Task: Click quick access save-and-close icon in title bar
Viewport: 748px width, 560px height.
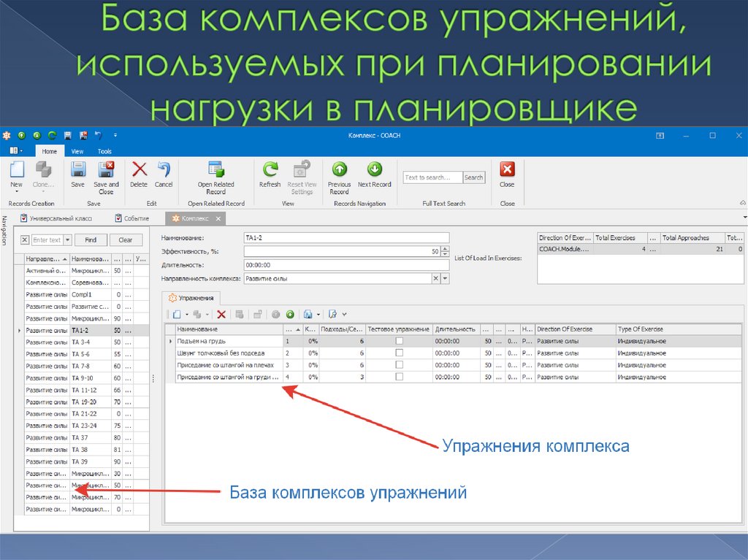Action: pyautogui.click(x=83, y=136)
